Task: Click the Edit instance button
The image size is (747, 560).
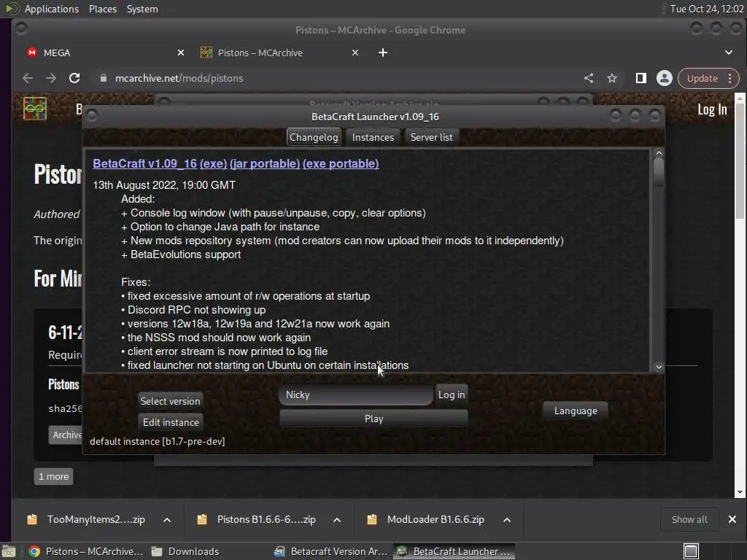Action: [x=171, y=422]
